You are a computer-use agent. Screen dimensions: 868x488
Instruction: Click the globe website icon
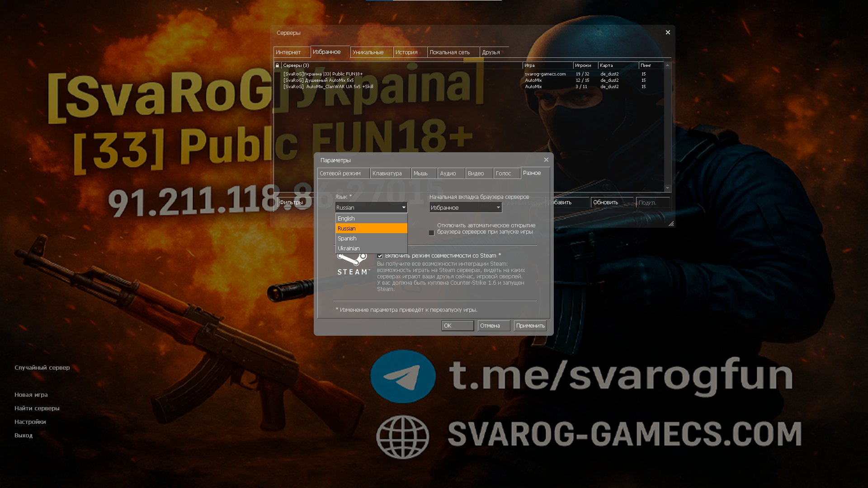pos(403,436)
